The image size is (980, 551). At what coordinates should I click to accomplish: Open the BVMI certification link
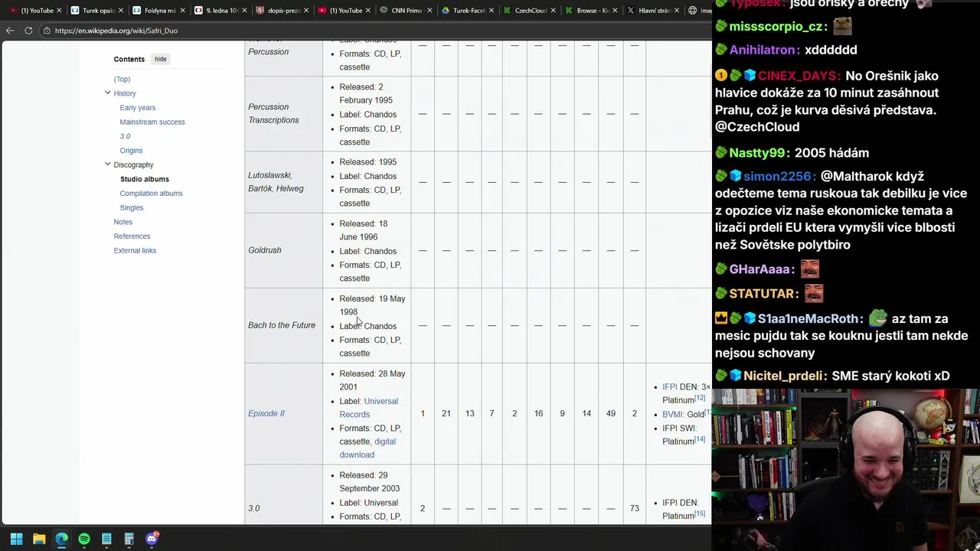click(672, 415)
